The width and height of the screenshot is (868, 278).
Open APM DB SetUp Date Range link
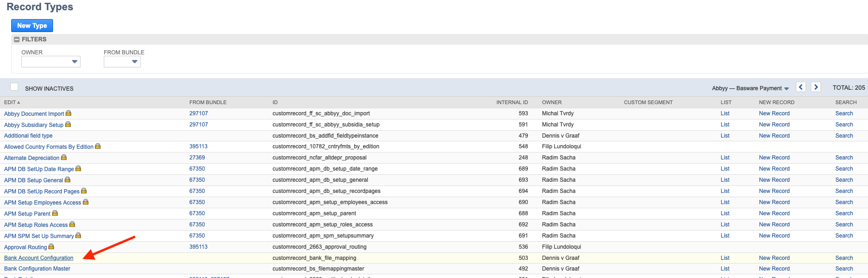39,169
